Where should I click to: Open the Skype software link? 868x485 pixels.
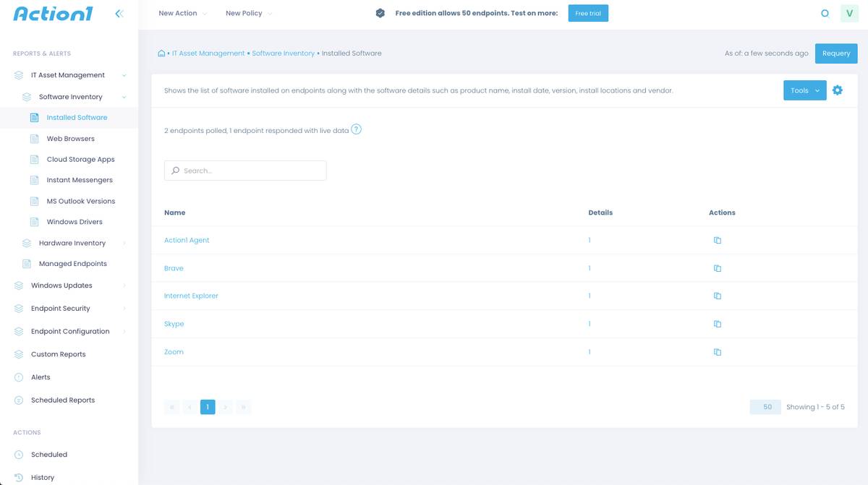click(174, 324)
